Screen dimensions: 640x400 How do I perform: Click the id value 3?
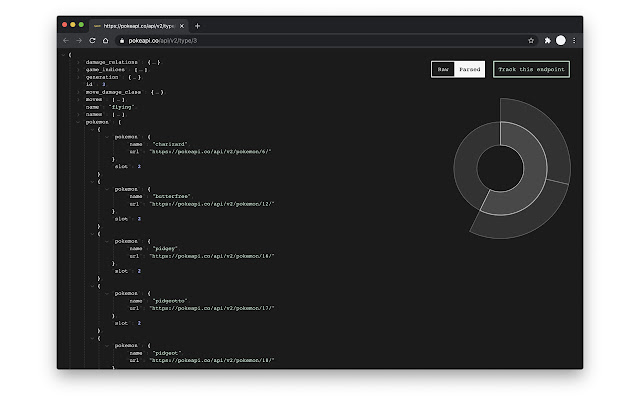pos(103,84)
